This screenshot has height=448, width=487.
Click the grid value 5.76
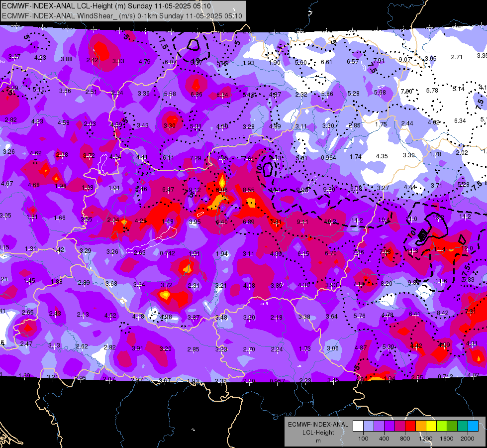[x=359, y=316]
